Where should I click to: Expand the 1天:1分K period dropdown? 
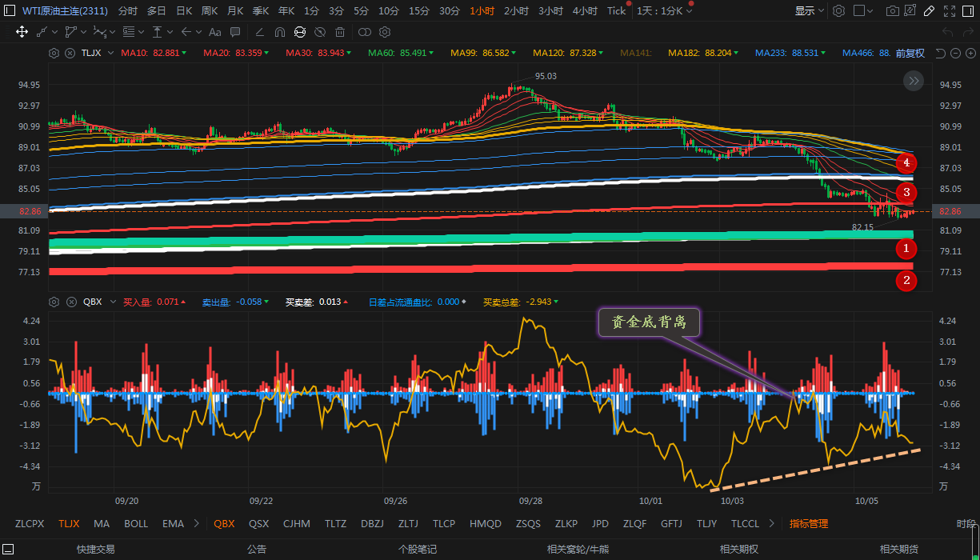tap(665, 11)
